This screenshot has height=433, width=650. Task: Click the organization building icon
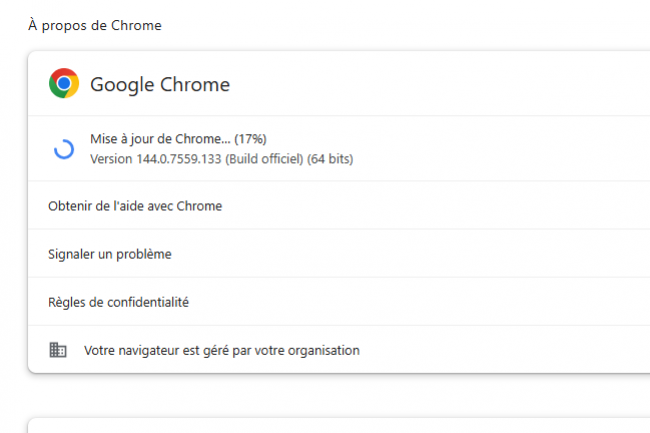coord(58,350)
